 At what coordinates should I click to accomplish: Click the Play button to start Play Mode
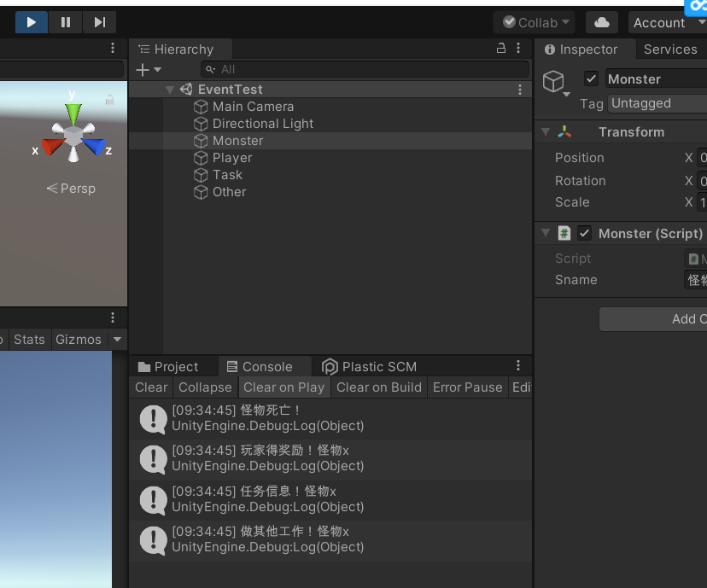tap(31, 22)
